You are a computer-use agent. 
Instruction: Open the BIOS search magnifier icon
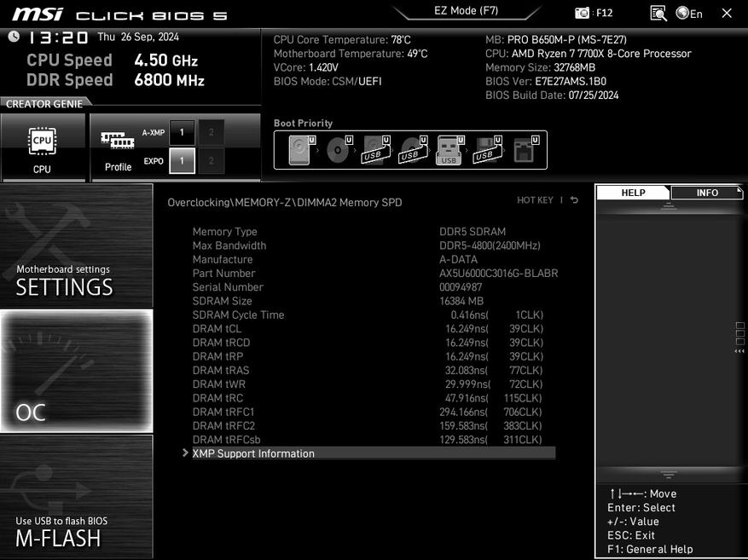point(658,14)
